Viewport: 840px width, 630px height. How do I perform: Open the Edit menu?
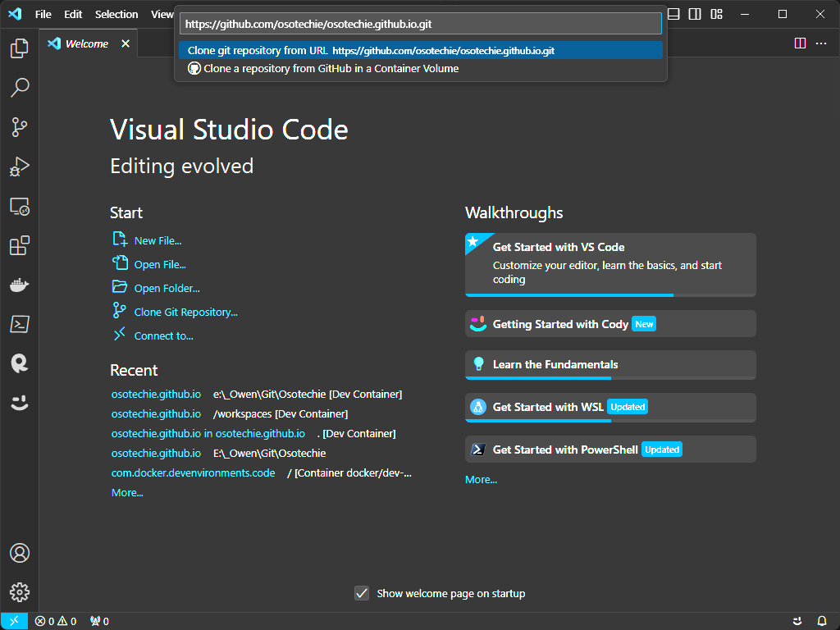click(x=73, y=14)
